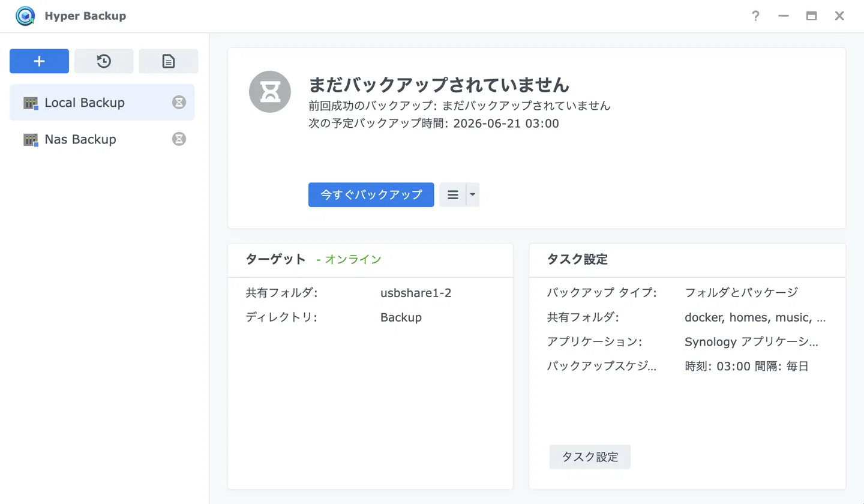Open the タスク設定 button
Screen dimensions: 864x504
(x=590, y=457)
